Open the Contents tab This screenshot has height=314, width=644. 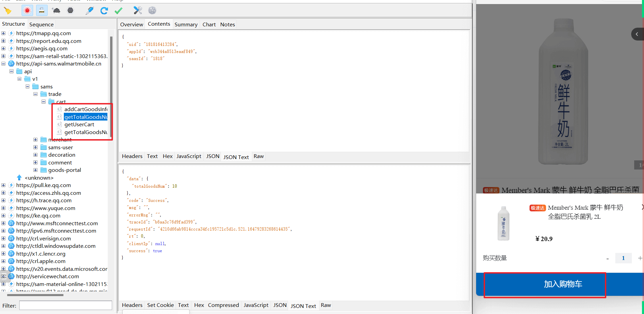pos(159,24)
